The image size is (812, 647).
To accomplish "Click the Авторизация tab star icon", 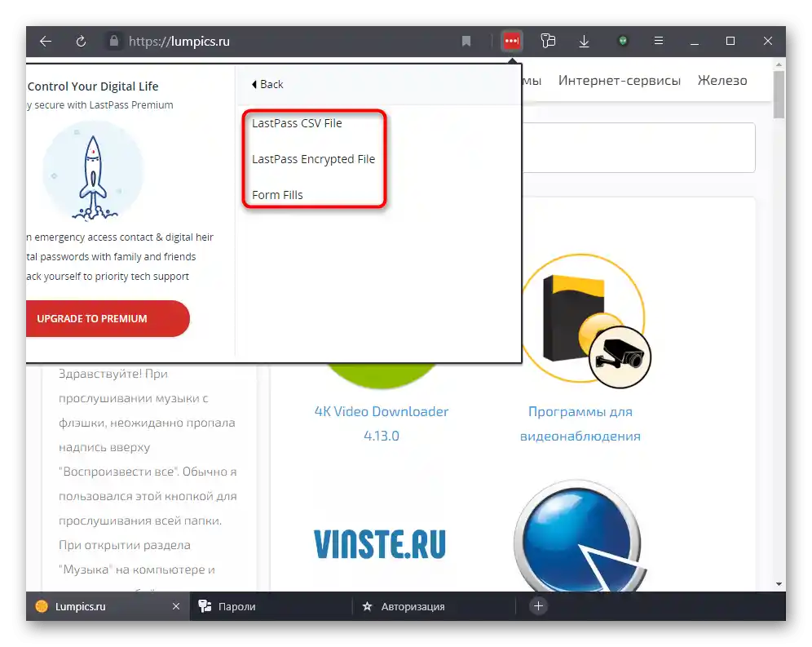I will click(x=367, y=606).
